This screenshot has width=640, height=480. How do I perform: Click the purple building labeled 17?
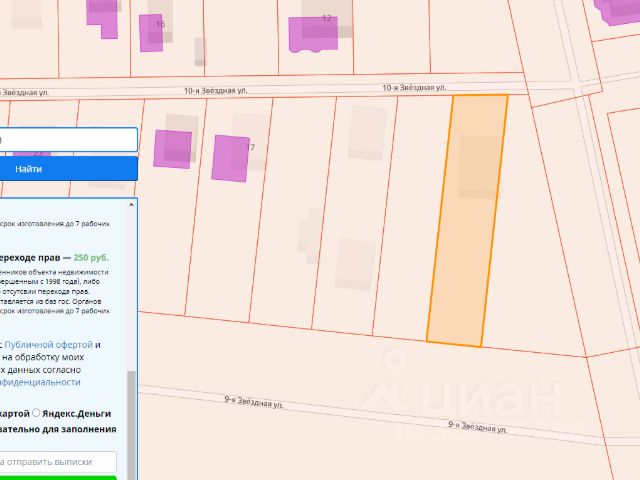point(231,158)
